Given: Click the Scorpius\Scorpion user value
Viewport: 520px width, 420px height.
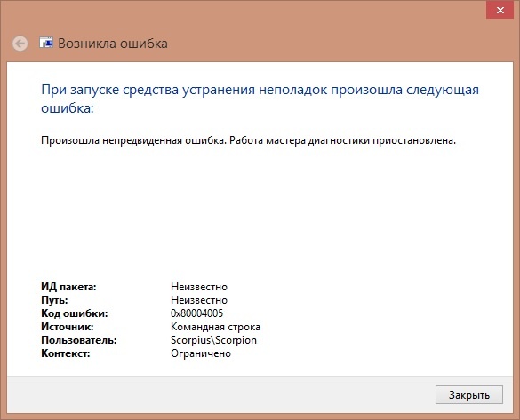Looking at the screenshot, I should click(x=213, y=340).
